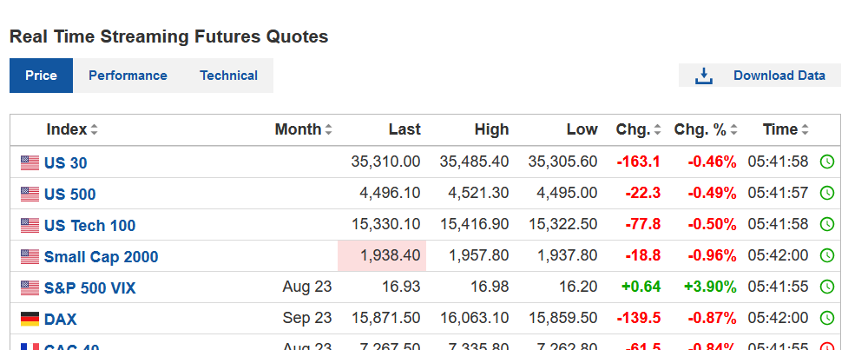
Task: Sort table by Month column arrows
Action: [x=329, y=130]
